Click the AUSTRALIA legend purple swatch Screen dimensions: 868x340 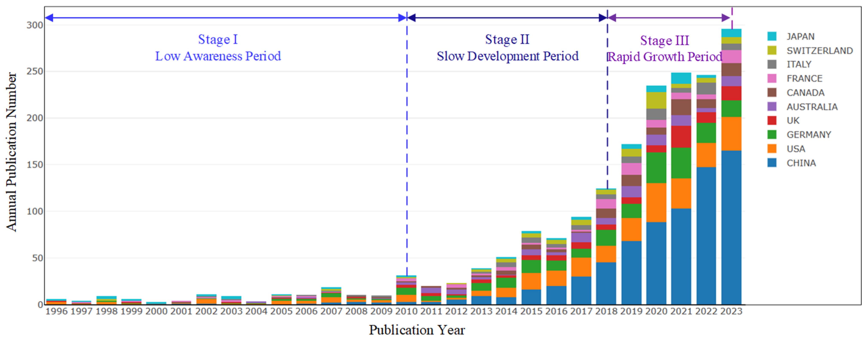tap(772, 107)
